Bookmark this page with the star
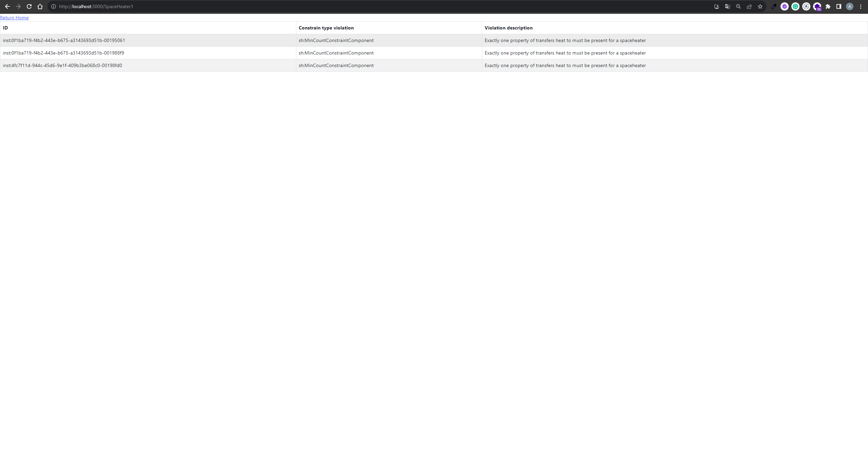Viewport: 868px width, 462px height. pos(760,6)
